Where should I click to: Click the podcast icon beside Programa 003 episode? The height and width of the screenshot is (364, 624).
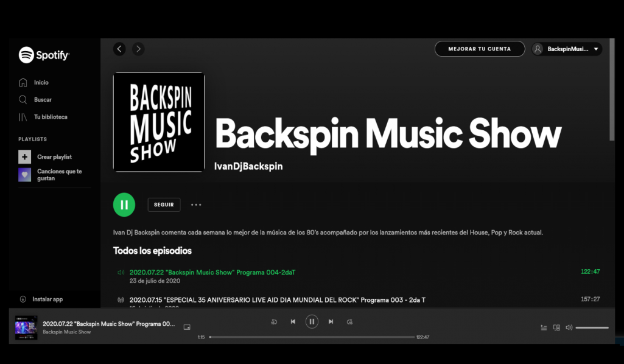[x=121, y=300]
